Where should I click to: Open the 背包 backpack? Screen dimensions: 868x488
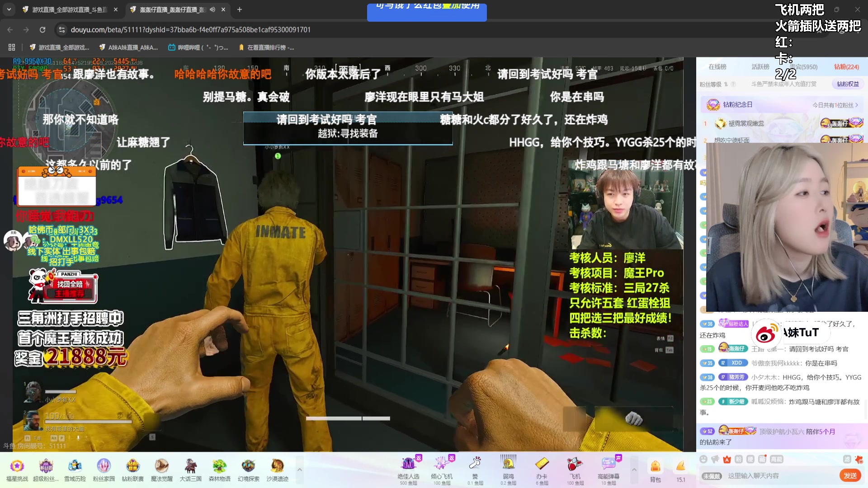(x=655, y=471)
